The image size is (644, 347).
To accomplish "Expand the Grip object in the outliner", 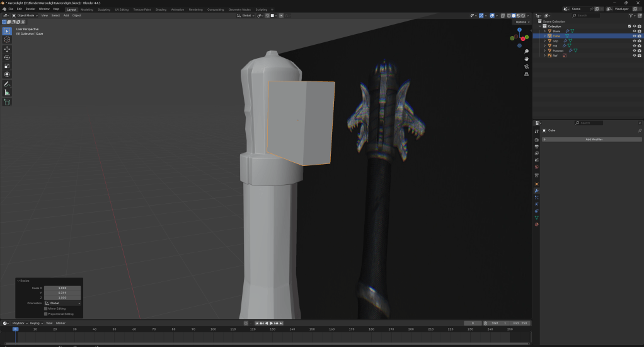I will tap(545, 41).
